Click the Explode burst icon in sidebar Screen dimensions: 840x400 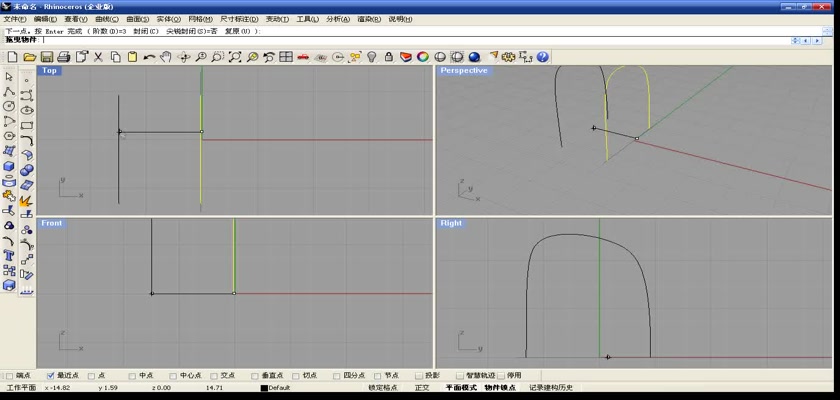pos(27,201)
